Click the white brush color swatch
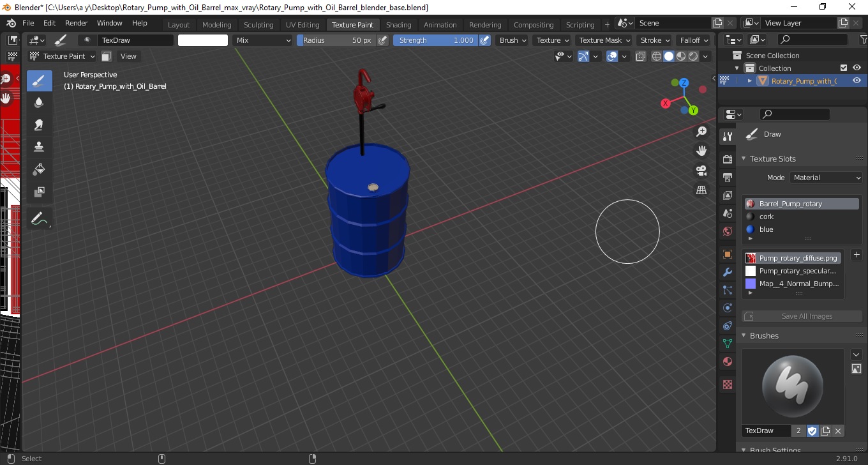The image size is (868, 465). [203, 40]
